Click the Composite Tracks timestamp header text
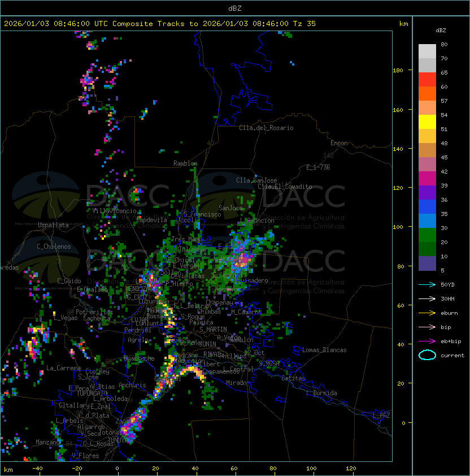Image resolution: width=470 pixels, height=476 pixels. pos(160,24)
